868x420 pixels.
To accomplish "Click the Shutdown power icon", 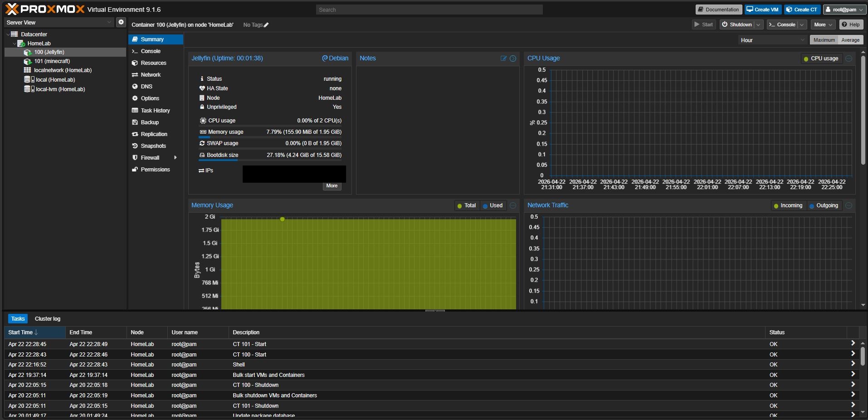I will 725,24.
